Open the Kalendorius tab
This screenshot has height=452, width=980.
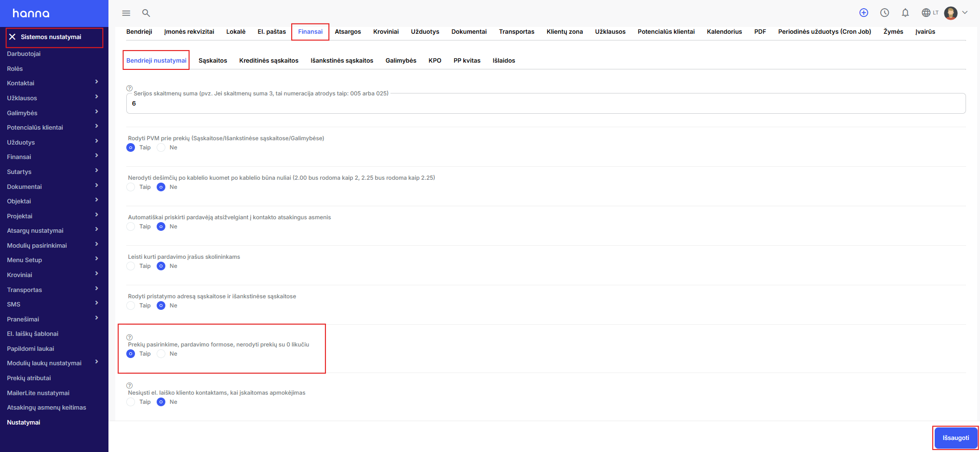[724, 32]
